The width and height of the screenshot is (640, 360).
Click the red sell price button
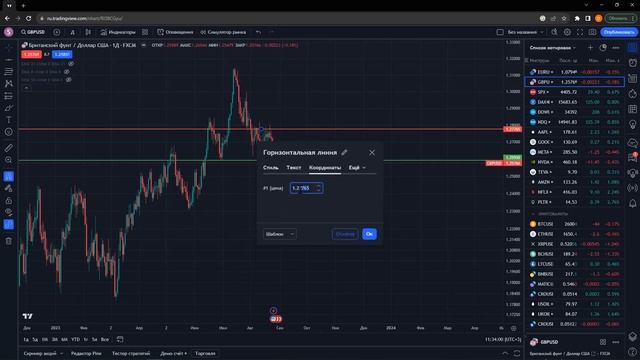click(x=31, y=54)
